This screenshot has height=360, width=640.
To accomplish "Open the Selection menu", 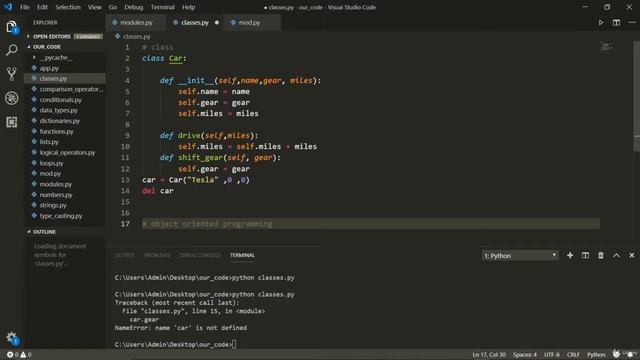I will 68,7.
